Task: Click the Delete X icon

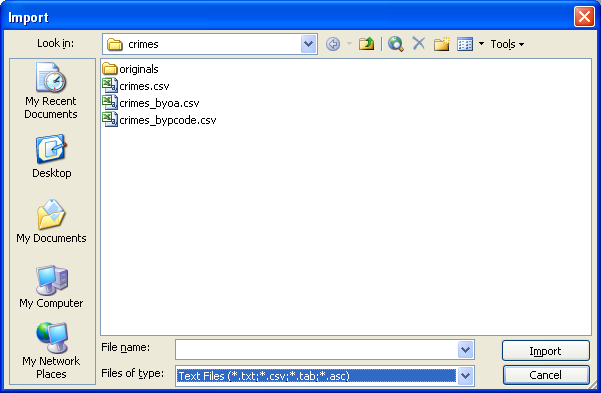Action: pyautogui.click(x=419, y=43)
